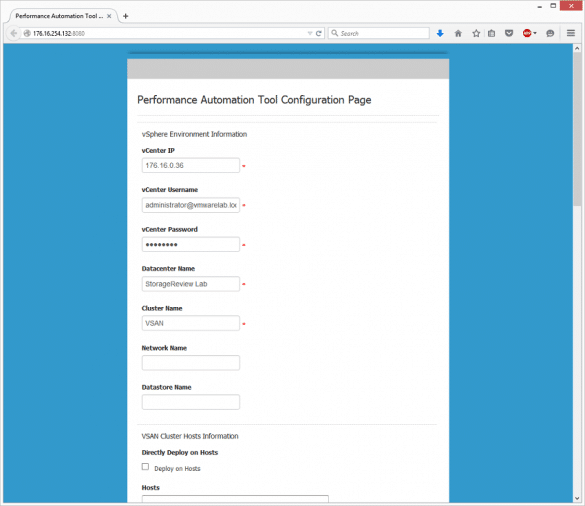Viewport: 585px width, 506px height.
Task: Click the Hosts text area
Action: 235,499
